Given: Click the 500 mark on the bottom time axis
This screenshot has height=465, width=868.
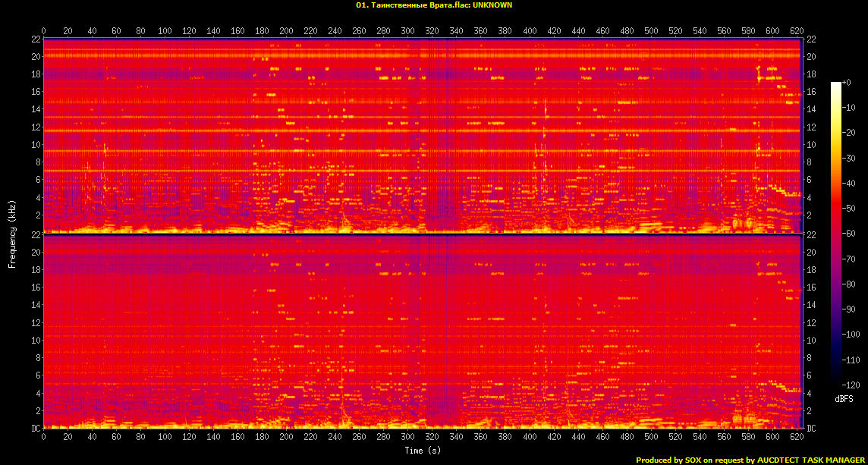Looking at the screenshot, I should (651, 437).
